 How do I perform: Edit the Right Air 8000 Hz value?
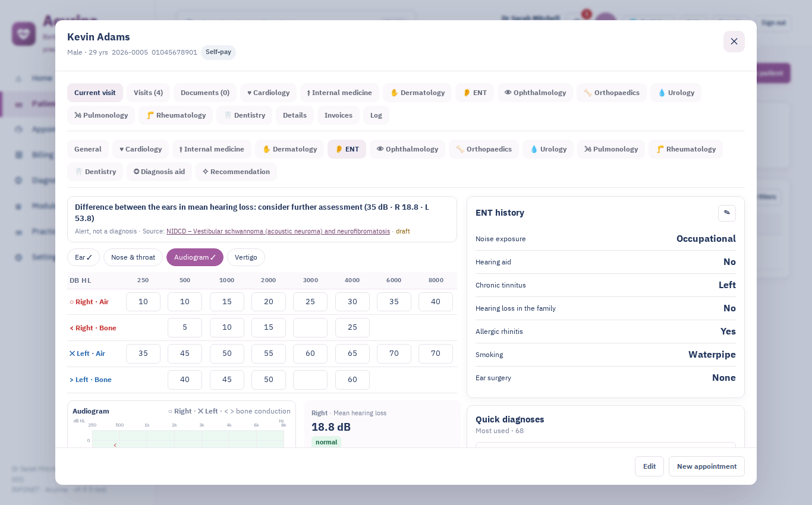[x=436, y=302]
